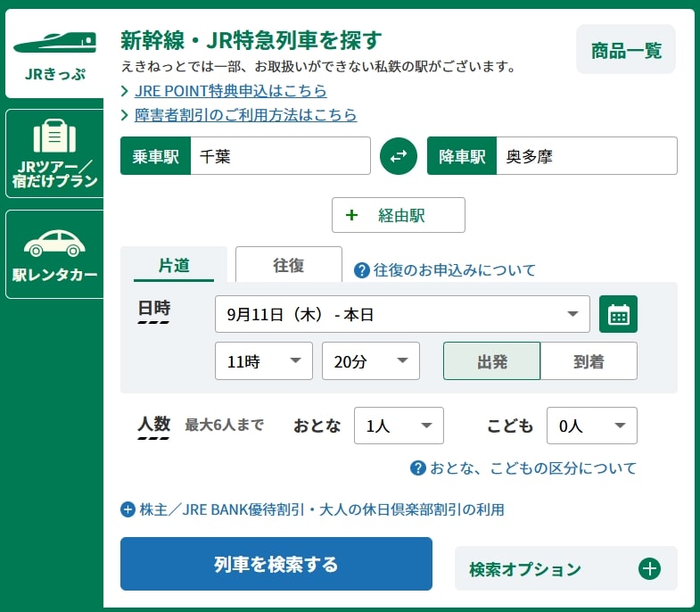Switch to the 往復 round-trip tab
The width and height of the screenshot is (700, 612).
point(288,265)
